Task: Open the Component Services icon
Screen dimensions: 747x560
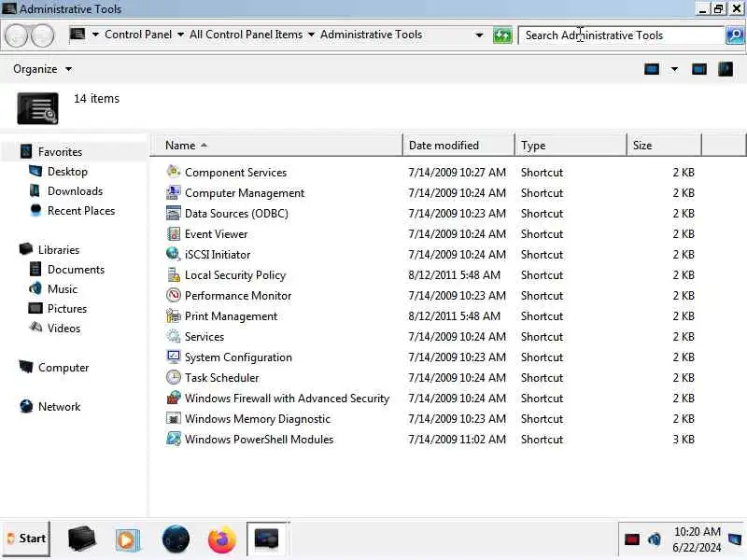Action: tap(174, 172)
